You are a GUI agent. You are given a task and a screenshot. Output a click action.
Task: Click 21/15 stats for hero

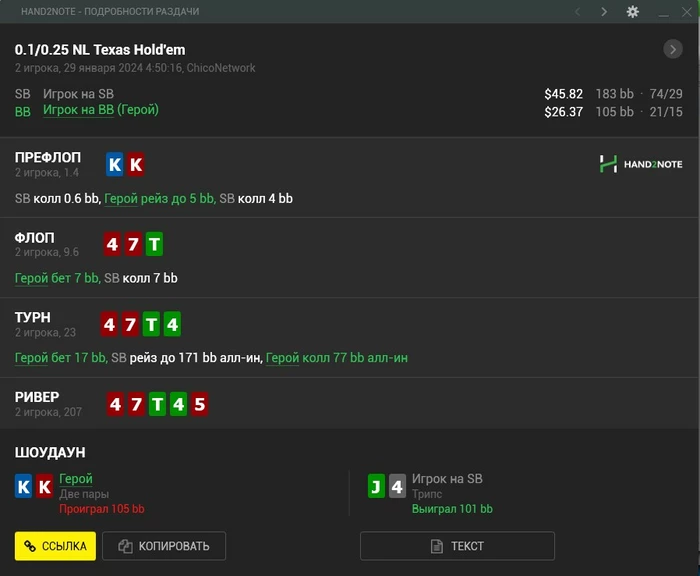[666, 112]
